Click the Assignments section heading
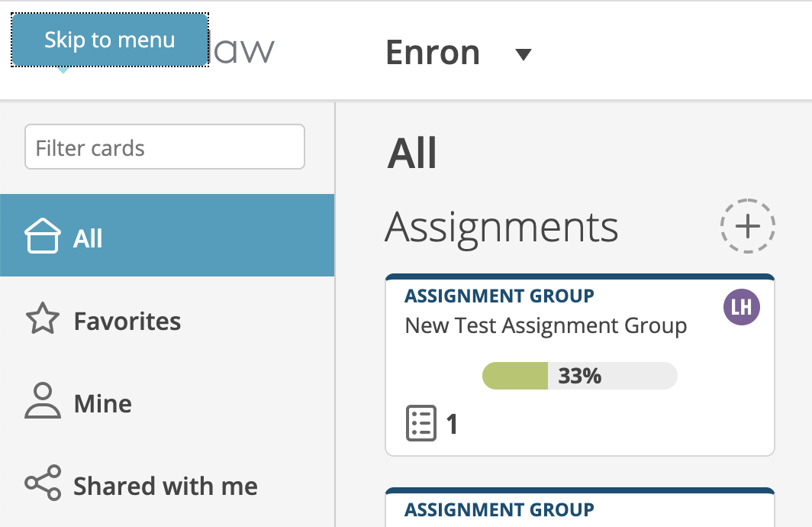This screenshot has width=812, height=527. pos(501,227)
